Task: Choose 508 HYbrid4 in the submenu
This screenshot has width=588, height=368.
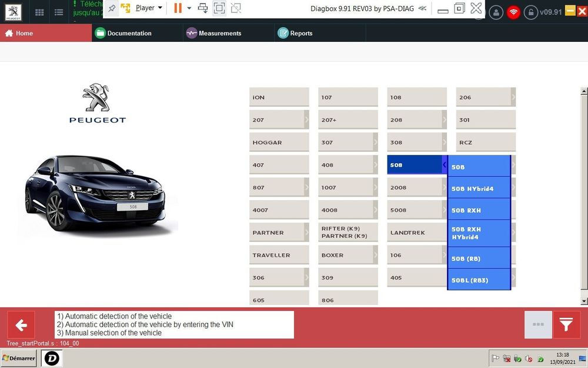Action: coord(479,188)
